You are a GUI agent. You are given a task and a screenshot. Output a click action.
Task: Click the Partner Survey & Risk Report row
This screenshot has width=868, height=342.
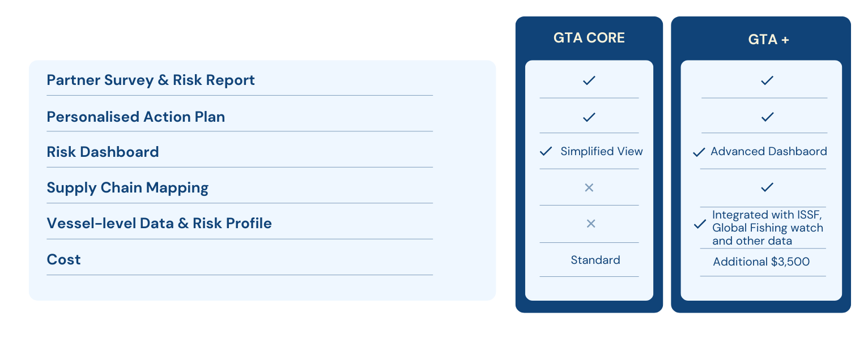tap(151, 80)
